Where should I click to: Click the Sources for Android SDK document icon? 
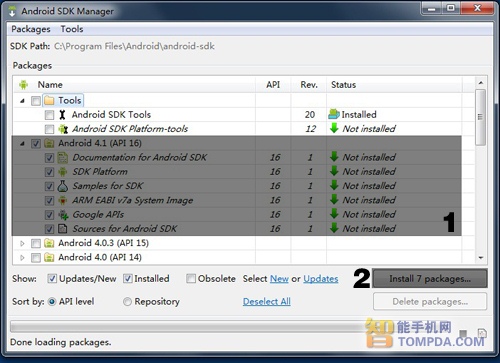coord(63,229)
